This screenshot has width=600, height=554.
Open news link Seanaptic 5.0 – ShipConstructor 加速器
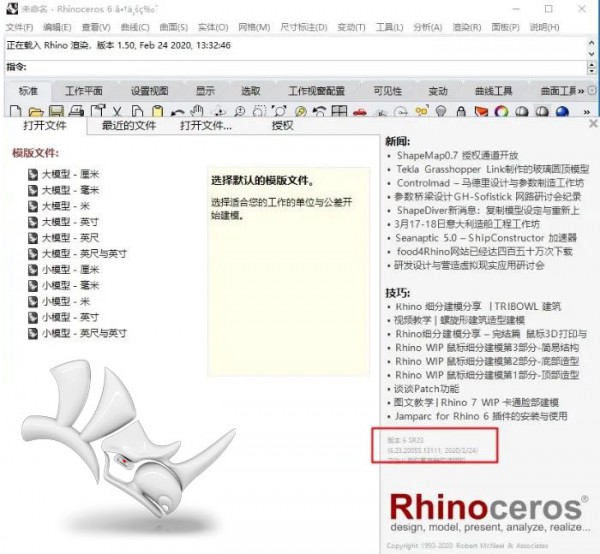pos(486,238)
